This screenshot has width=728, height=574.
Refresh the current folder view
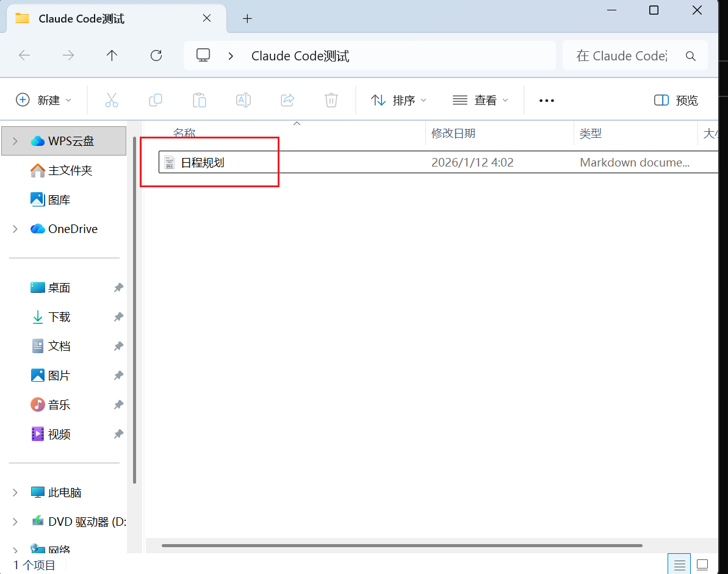tap(156, 56)
